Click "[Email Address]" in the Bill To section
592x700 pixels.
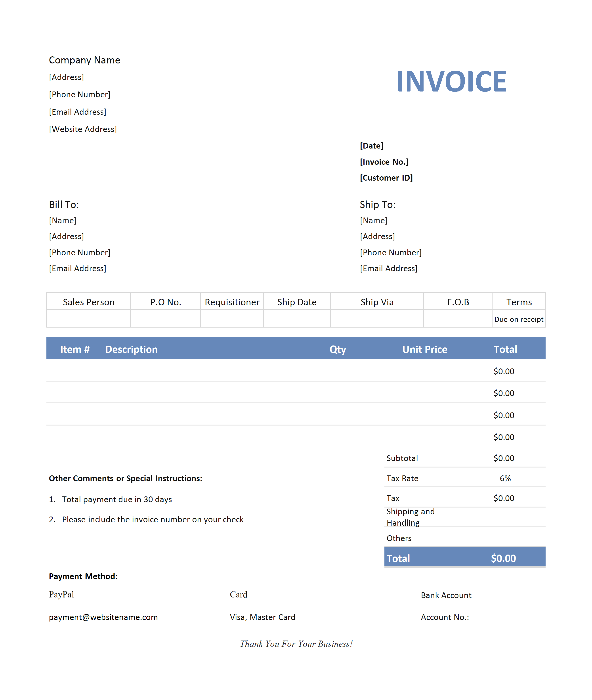(x=78, y=269)
